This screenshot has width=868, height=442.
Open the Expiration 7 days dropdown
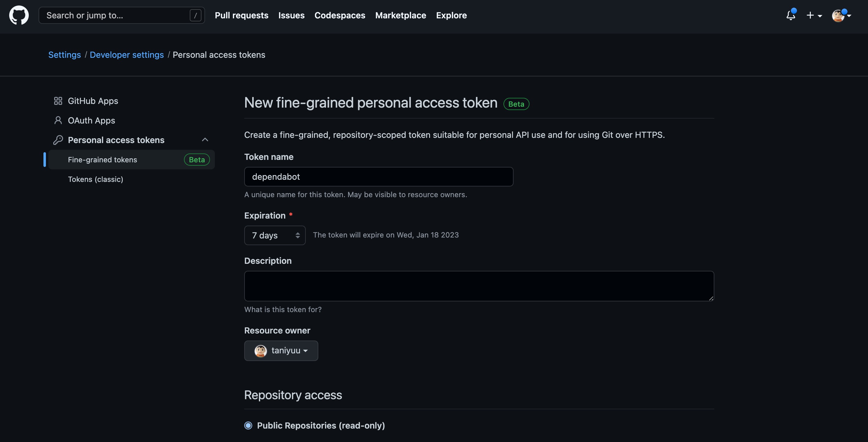pos(275,235)
